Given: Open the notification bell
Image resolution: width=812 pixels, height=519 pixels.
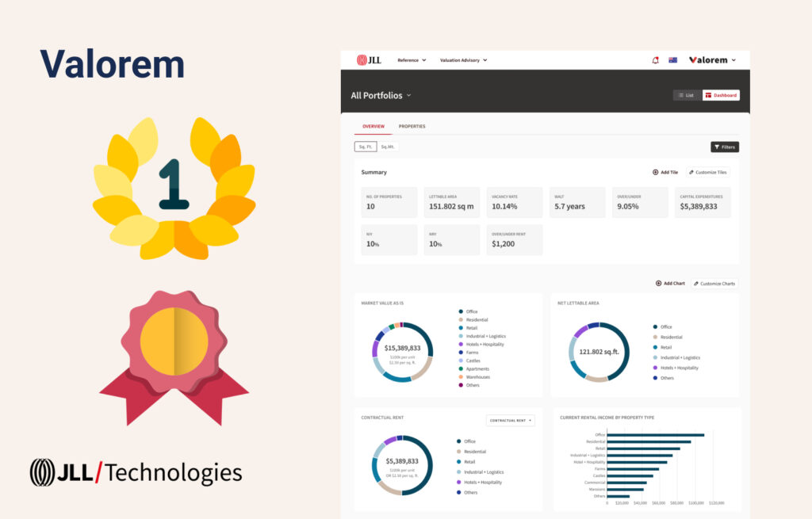Looking at the screenshot, I should tap(655, 60).
